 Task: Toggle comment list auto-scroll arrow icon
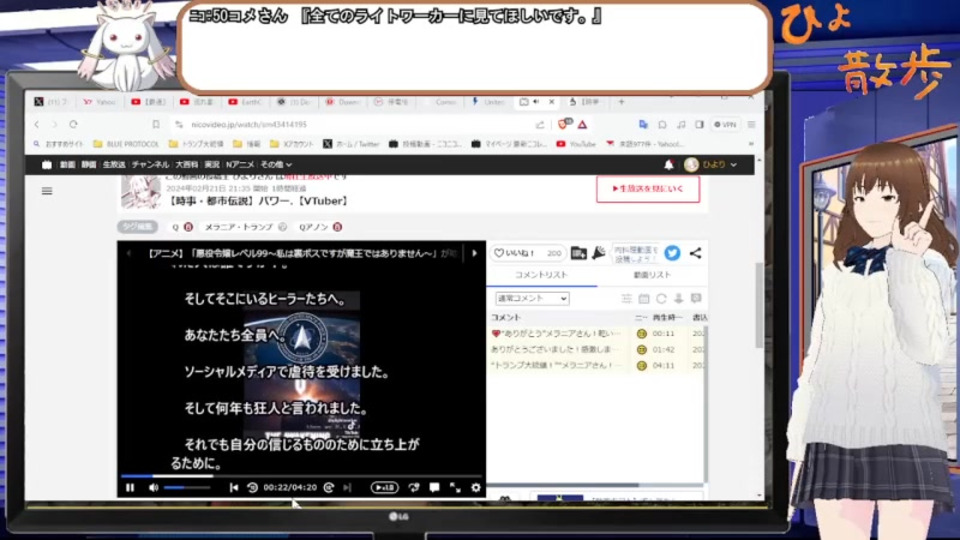click(x=678, y=299)
